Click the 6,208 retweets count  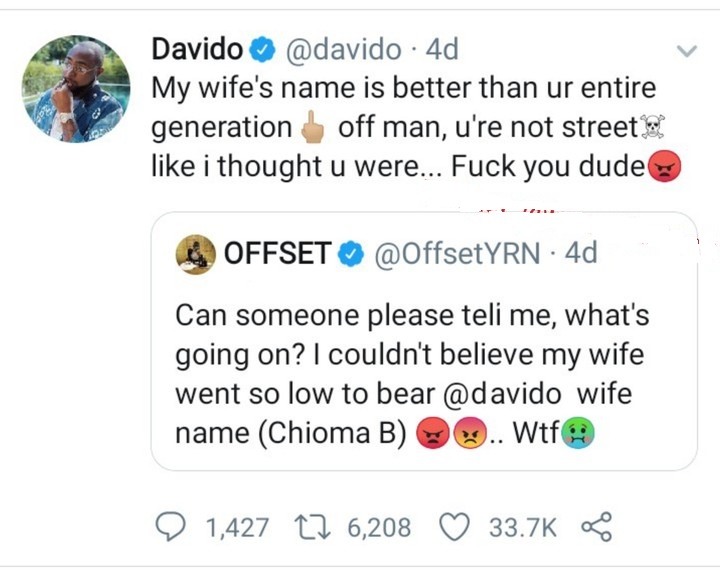coord(379,527)
